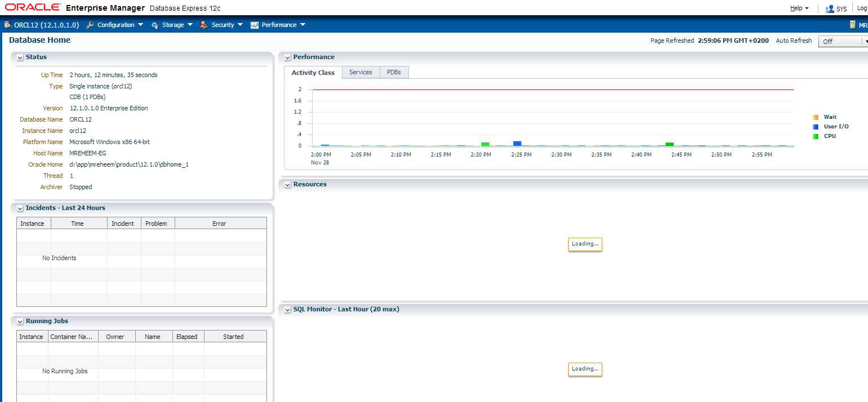Switch to the PDBs tab
The height and width of the screenshot is (402, 868).
click(x=394, y=72)
